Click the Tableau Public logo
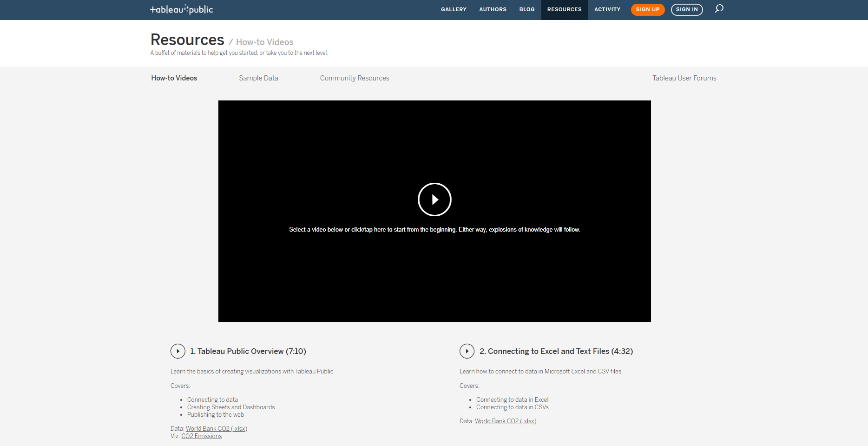 181,9
